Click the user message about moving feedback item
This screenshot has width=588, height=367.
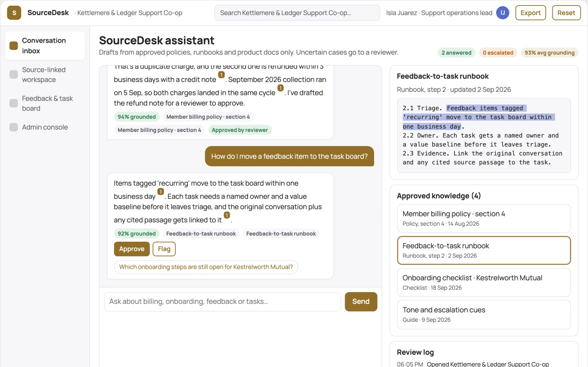coord(289,156)
